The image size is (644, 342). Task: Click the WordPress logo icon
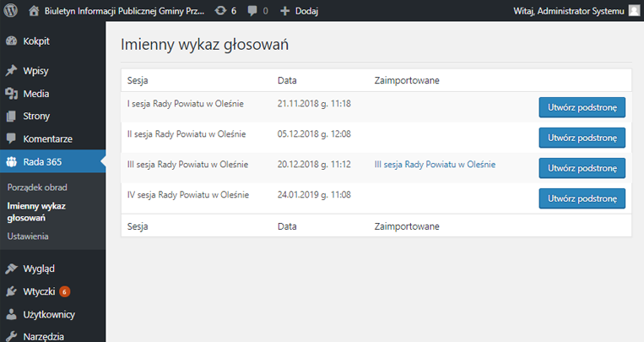click(11, 11)
